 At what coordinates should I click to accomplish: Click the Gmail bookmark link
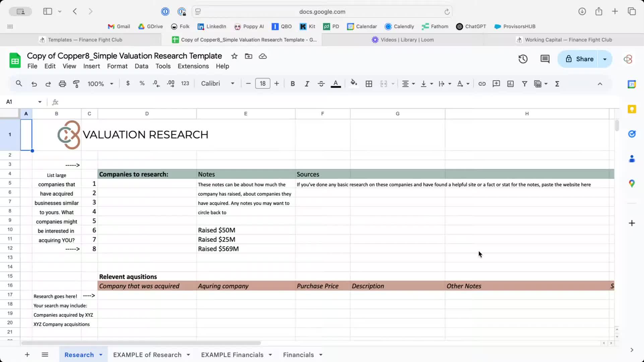point(119,26)
